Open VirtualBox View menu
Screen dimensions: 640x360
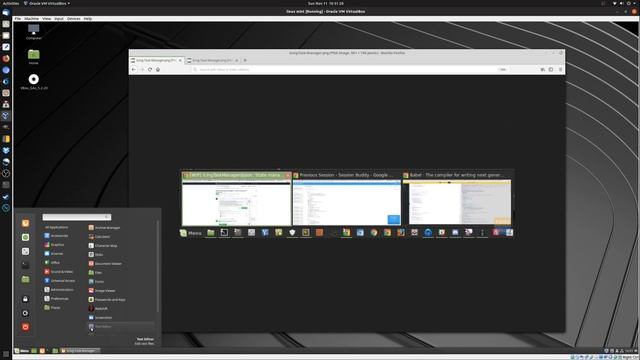tap(47, 19)
